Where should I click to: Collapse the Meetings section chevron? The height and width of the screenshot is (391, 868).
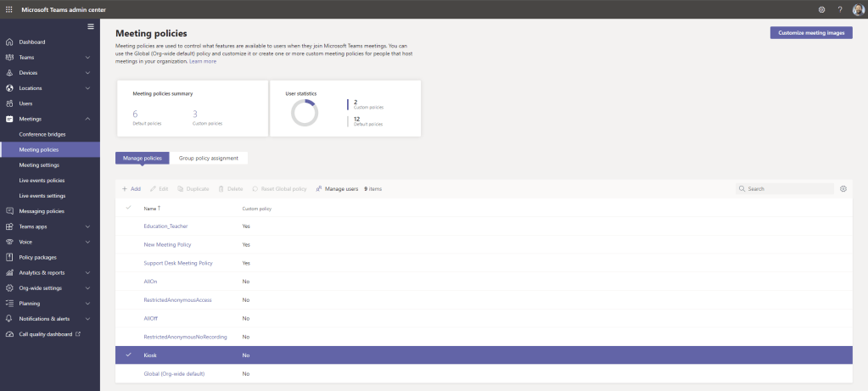88,119
